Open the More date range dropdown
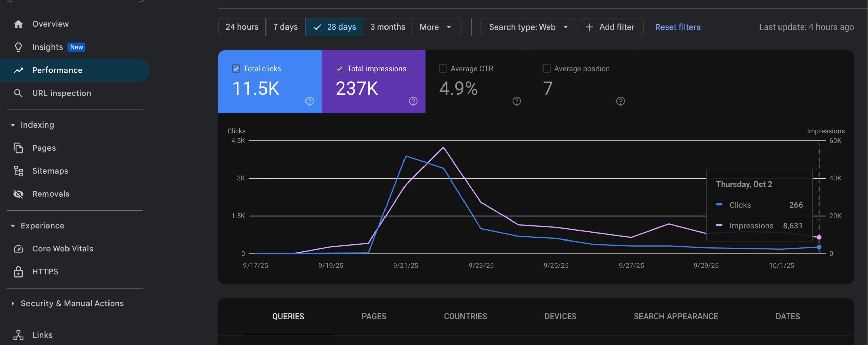Screen dimensions: 868x345 click(x=436, y=27)
